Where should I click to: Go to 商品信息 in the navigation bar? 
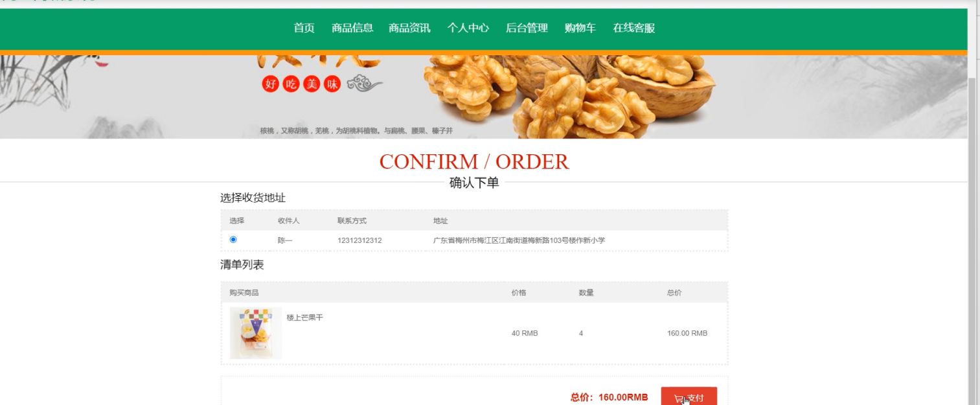pos(352,28)
